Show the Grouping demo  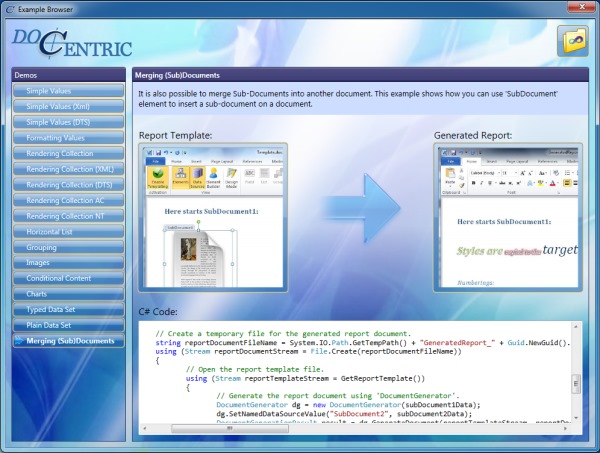point(68,248)
